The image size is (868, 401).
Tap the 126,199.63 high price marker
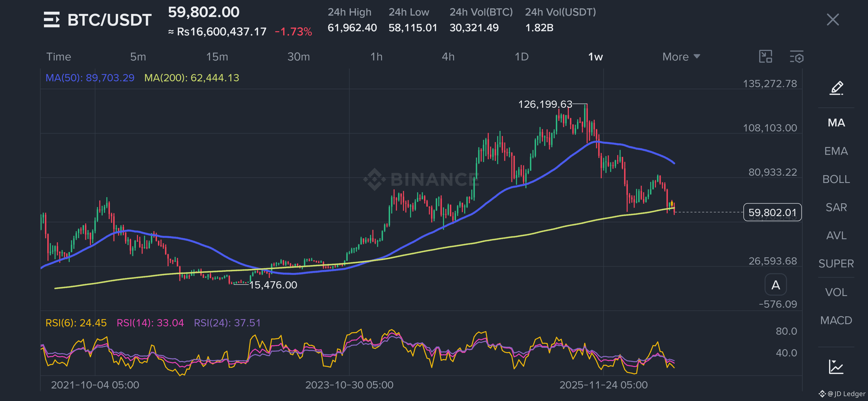545,104
